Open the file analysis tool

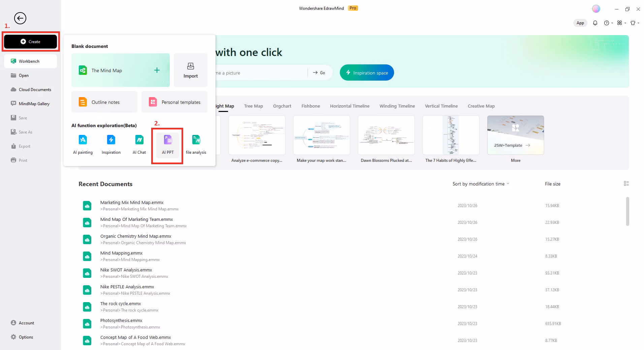pos(196,144)
